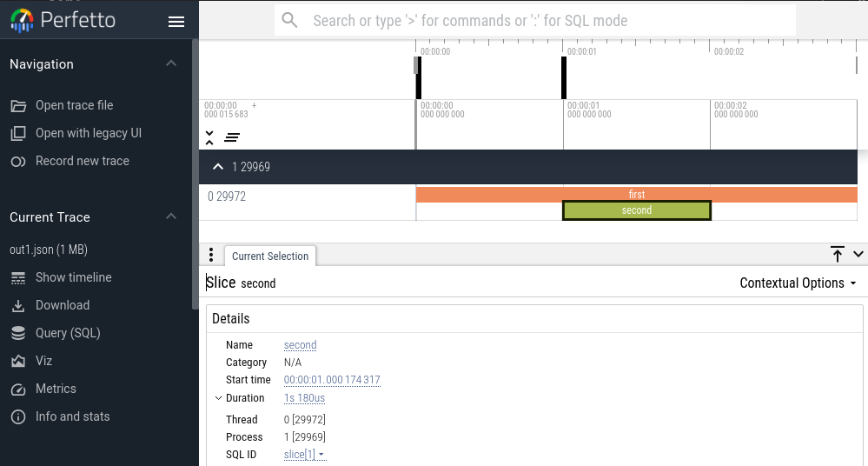The height and width of the screenshot is (466, 868).
Task: Collapse Current Trace section
Action: [x=171, y=216]
